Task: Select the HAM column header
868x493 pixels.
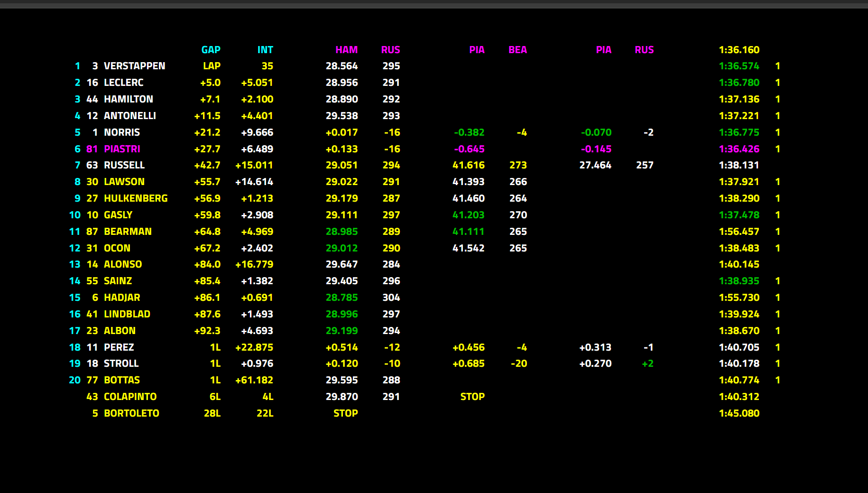Action: tap(346, 50)
